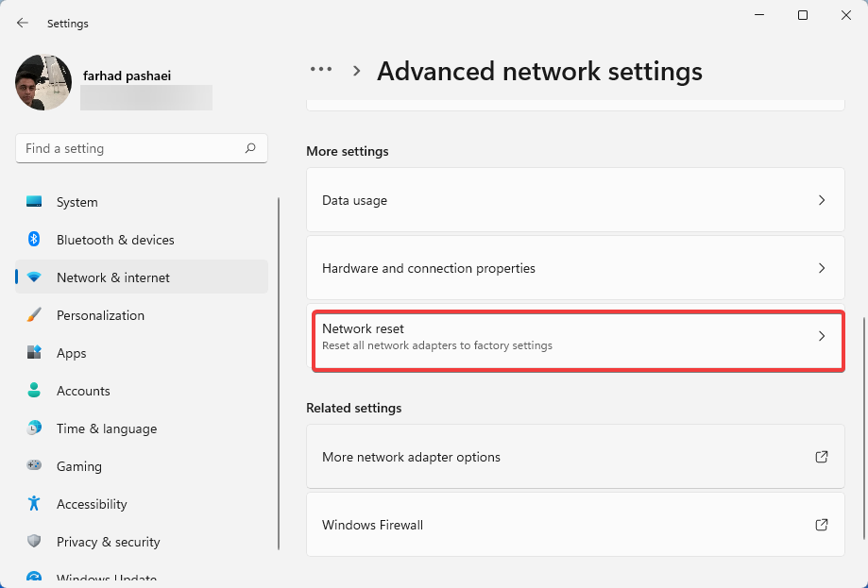This screenshot has width=868, height=588.
Task: Expand Data usage chevron
Action: 822,200
